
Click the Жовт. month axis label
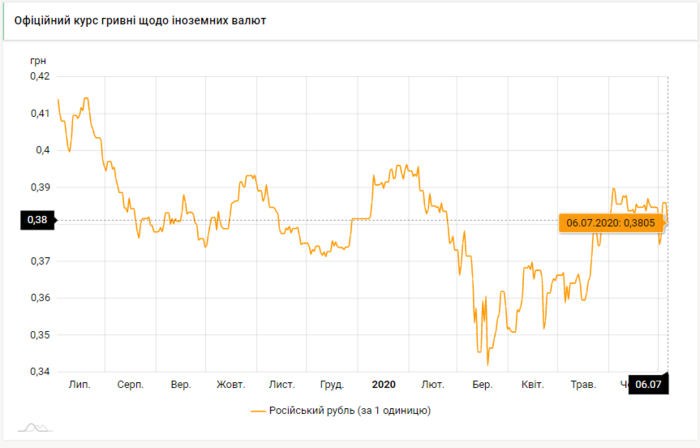pyautogui.click(x=231, y=384)
